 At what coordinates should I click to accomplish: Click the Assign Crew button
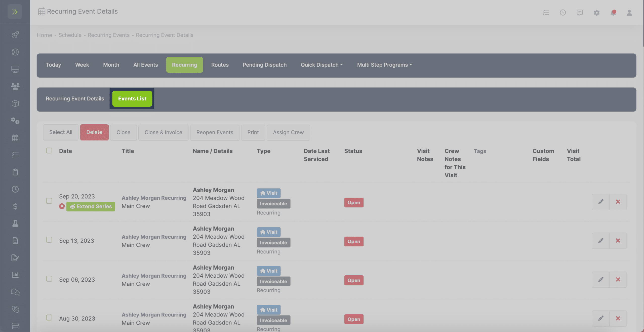coord(288,132)
